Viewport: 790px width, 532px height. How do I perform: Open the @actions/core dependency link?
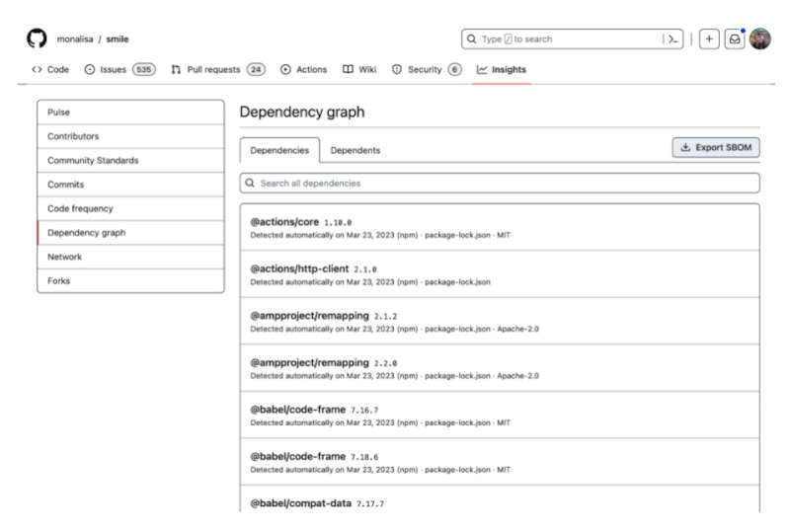(284, 222)
